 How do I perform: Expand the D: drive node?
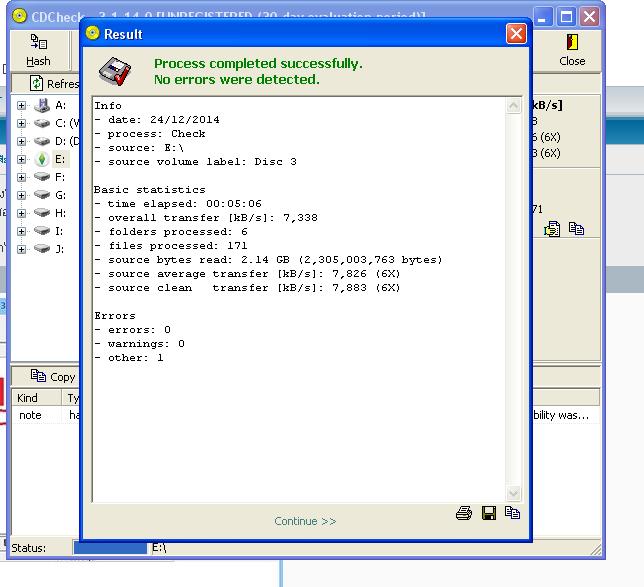[22, 141]
